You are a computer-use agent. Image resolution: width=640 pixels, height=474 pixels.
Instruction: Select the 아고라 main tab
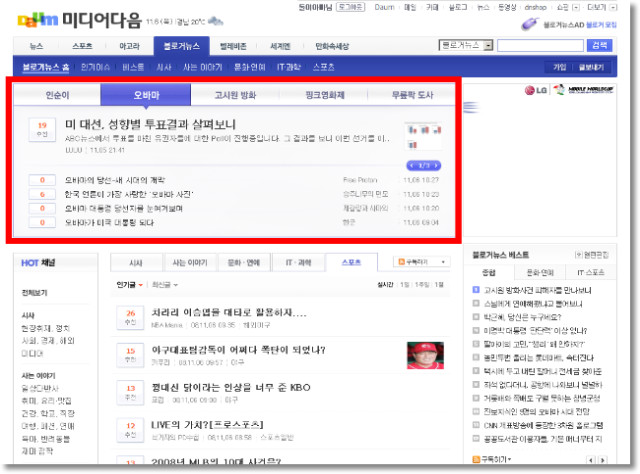(129, 46)
